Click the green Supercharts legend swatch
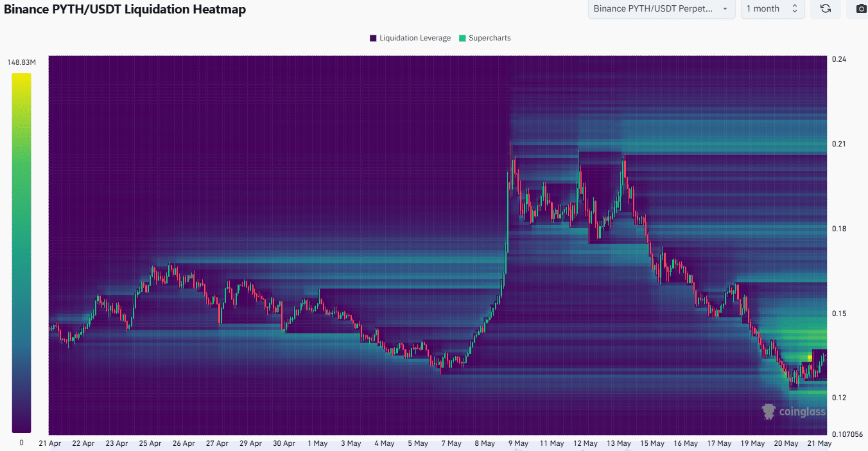Viewport: 868px width, 451px height. 463,38
